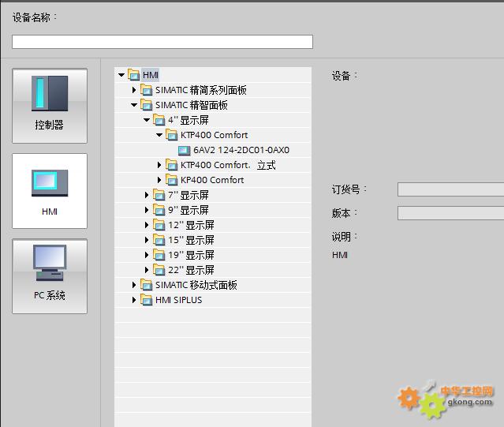This screenshot has height=427, width=504.
Task: Select the HMI SIPLUS tree label
Action: click(179, 300)
